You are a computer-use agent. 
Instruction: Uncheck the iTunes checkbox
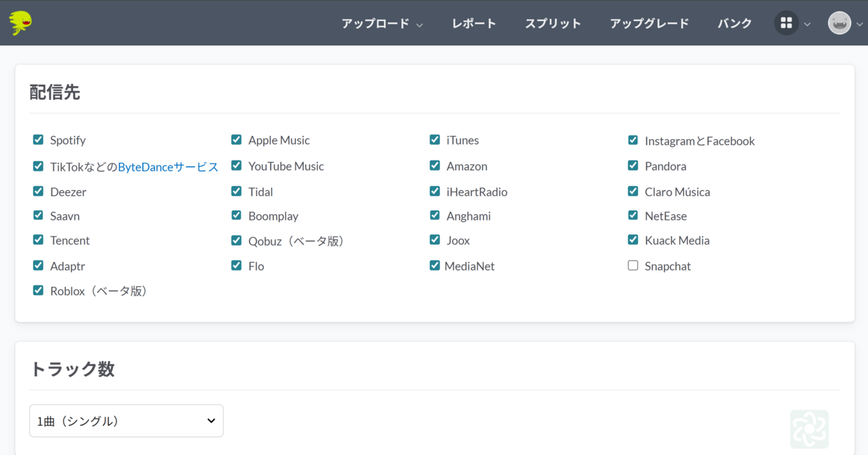click(435, 140)
